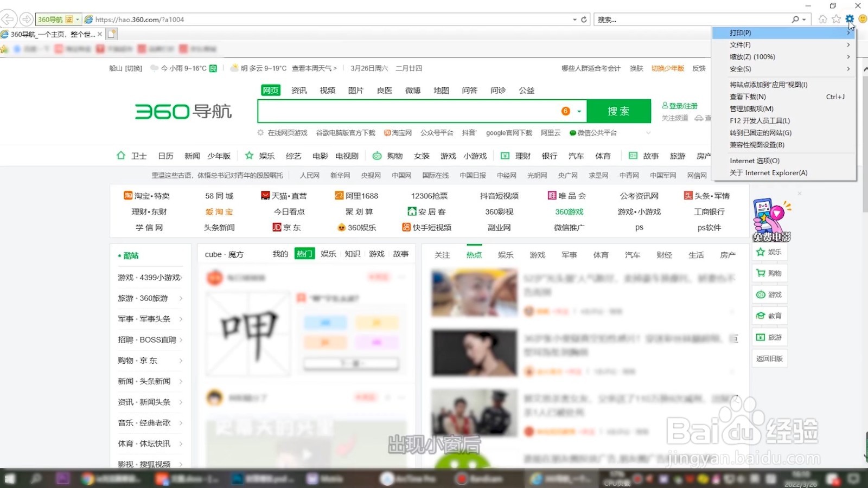Expand 招聘·BOSS直聘 row arrow
Image resolution: width=868 pixels, height=488 pixels.
point(181,339)
